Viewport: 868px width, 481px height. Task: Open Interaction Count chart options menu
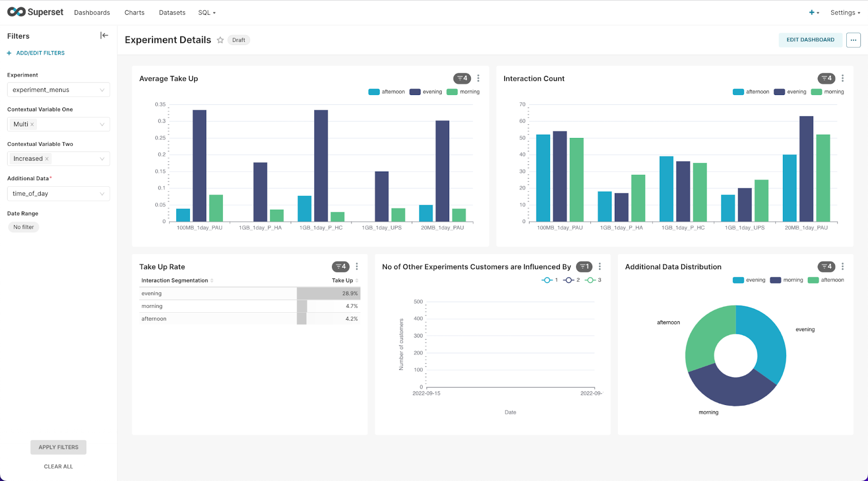coord(843,78)
